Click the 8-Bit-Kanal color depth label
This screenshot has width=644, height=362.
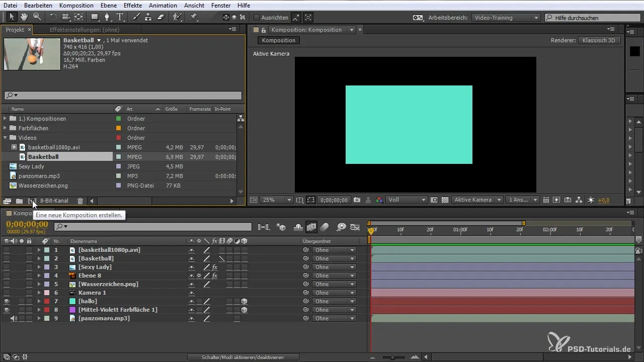coord(54,201)
